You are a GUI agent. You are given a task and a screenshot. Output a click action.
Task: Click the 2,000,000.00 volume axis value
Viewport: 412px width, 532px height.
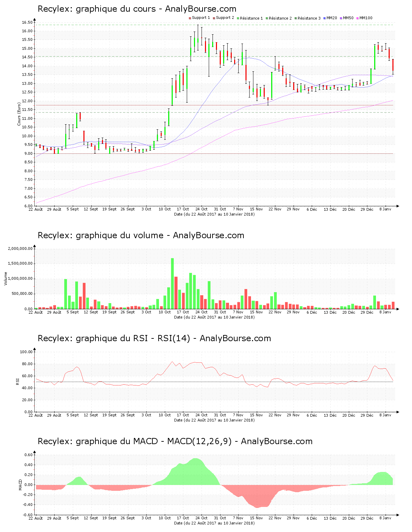(20, 248)
